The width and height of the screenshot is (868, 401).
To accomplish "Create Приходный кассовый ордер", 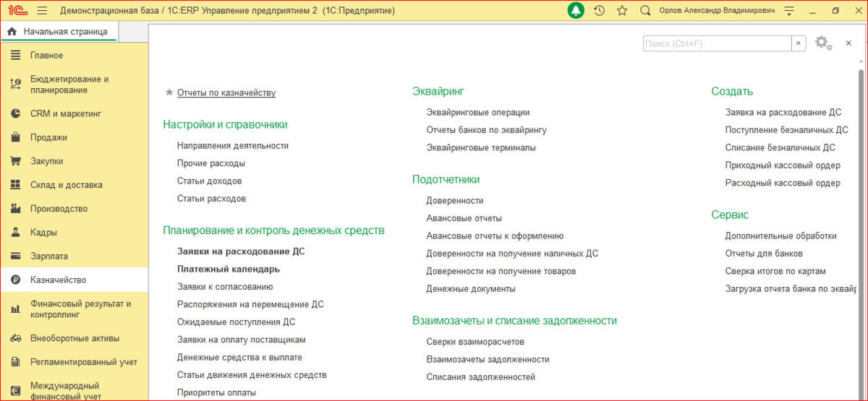I will point(783,165).
